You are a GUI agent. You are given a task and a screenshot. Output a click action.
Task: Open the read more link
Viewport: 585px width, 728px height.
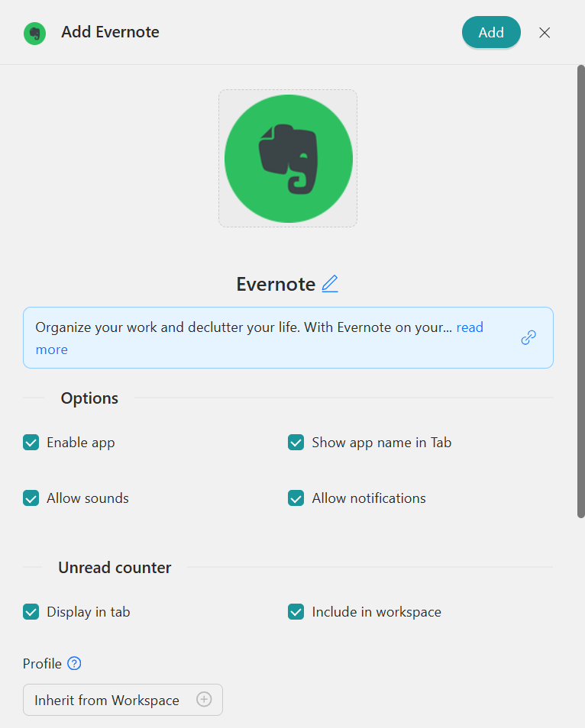(470, 327)
